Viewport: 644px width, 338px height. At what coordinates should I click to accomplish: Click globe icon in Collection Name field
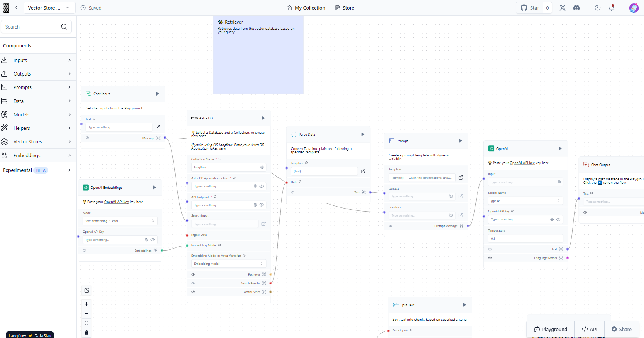(262, 167)
